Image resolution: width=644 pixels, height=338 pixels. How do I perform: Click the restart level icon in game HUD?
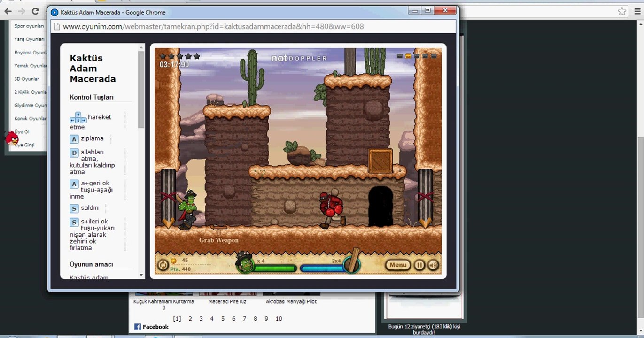(x=163, y=265)
